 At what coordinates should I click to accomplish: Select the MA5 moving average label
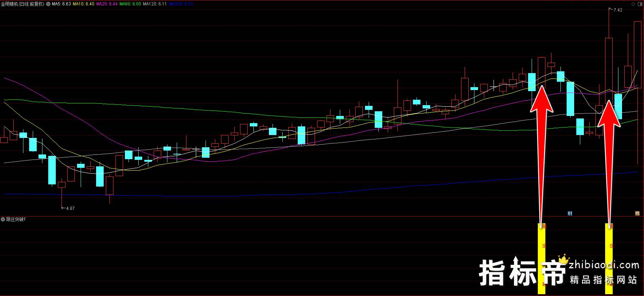(x=61, y=4)
